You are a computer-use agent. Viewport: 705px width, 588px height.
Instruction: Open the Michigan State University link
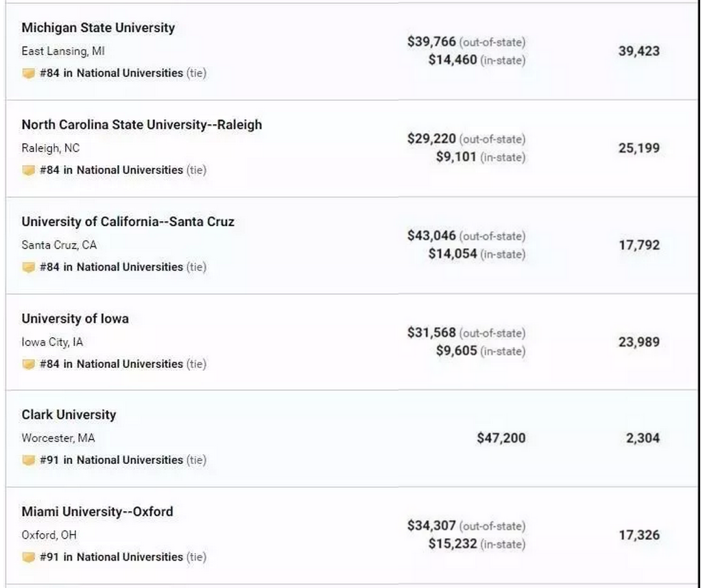(98, 28)
